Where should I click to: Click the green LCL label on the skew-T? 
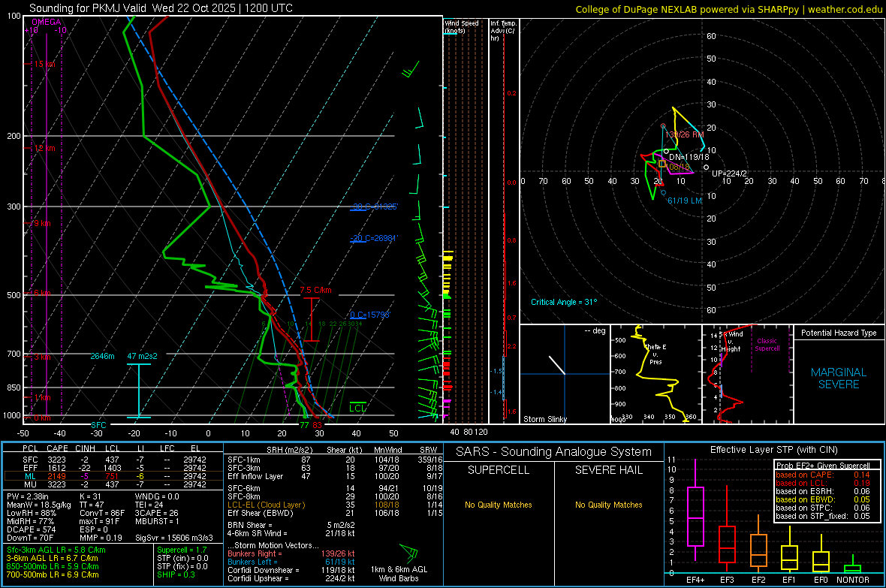pyautogui.click(x=357, y=409)
